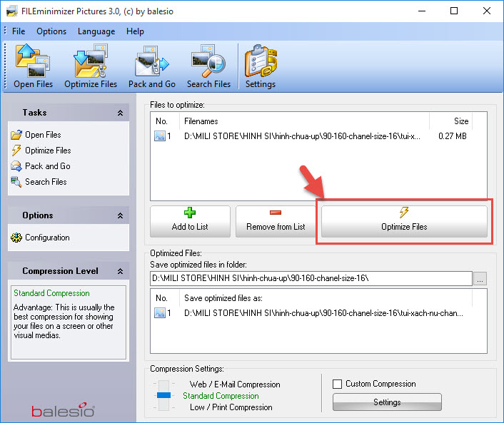Select the Standard Compression slider label

coord(221,396)
